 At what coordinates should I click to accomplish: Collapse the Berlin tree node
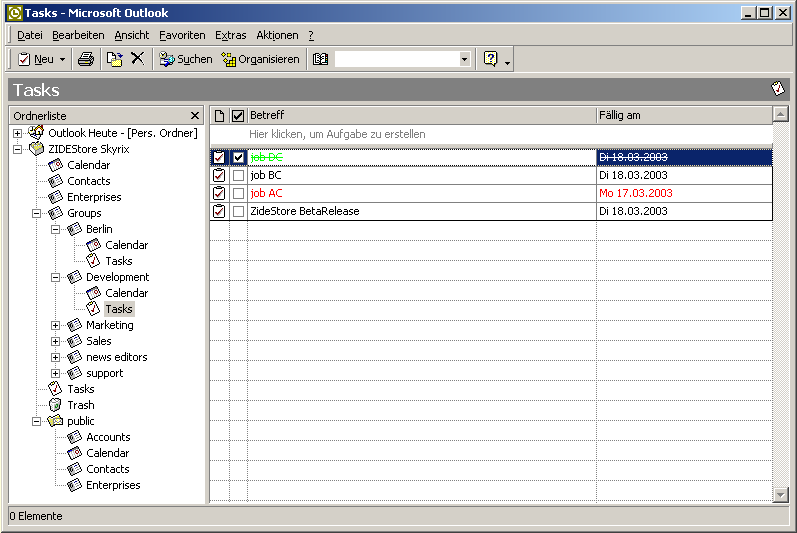[56, 229]
